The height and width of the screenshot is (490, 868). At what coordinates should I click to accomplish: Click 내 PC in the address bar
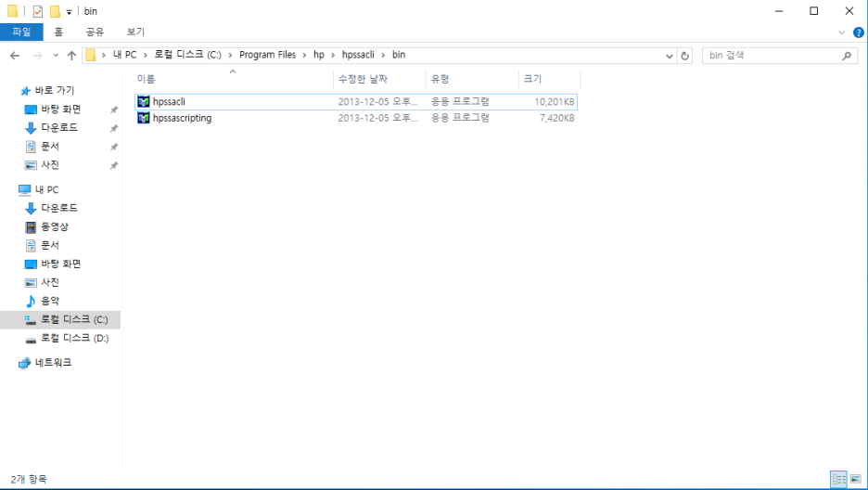tap(124, 55)
